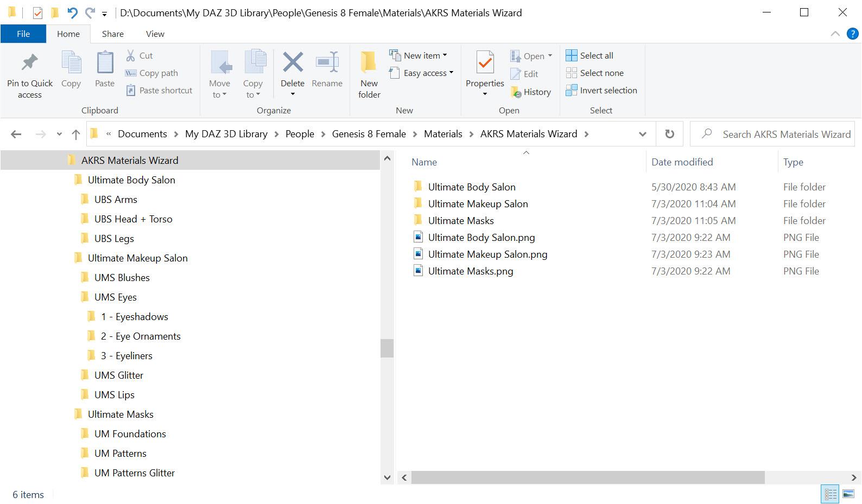Viewport: 862px width, 504px height.
Task: Pin folder to Quick access
Action: click(x=30, y=75)
